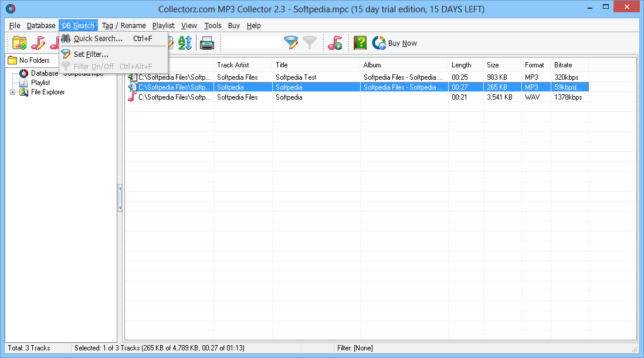Image resolution: width=644 pixels, height=358 pixels.
Task: Click the app icon in the title bar
Action: [x=11, y=9]
